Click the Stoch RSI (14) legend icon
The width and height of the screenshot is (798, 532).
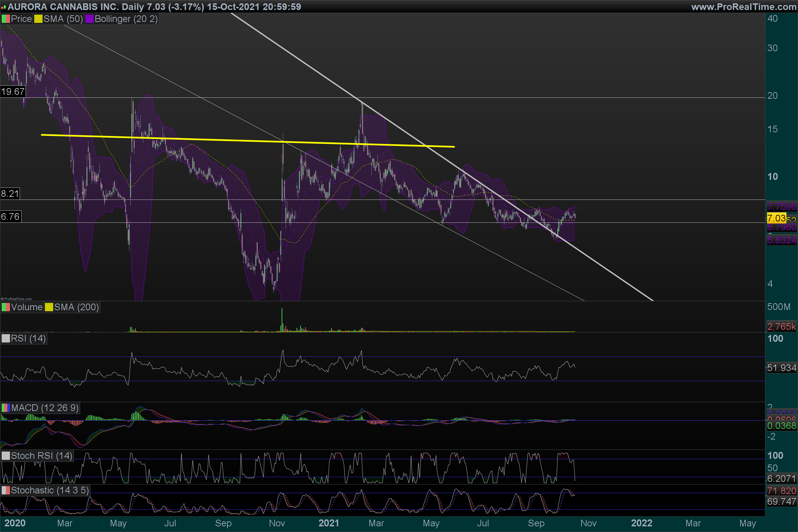pos(5,456)
